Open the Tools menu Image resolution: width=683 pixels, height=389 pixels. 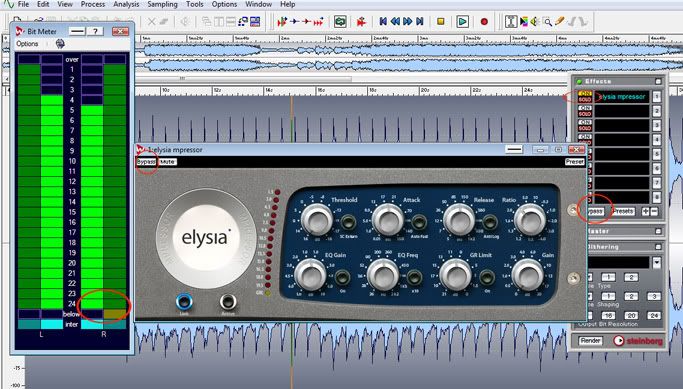click(194, 4)
